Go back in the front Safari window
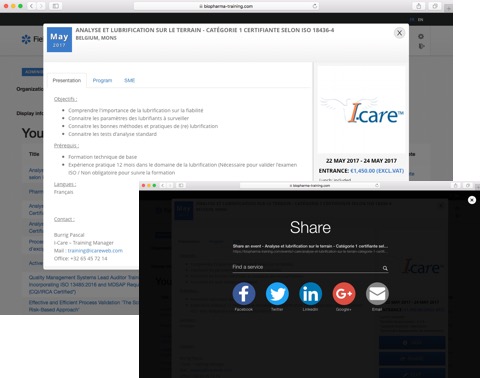 tap(163, 185)
